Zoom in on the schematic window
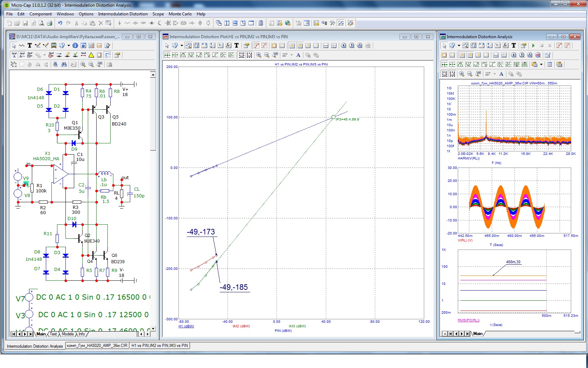The image size is (588, 368). tap(83, 64)
